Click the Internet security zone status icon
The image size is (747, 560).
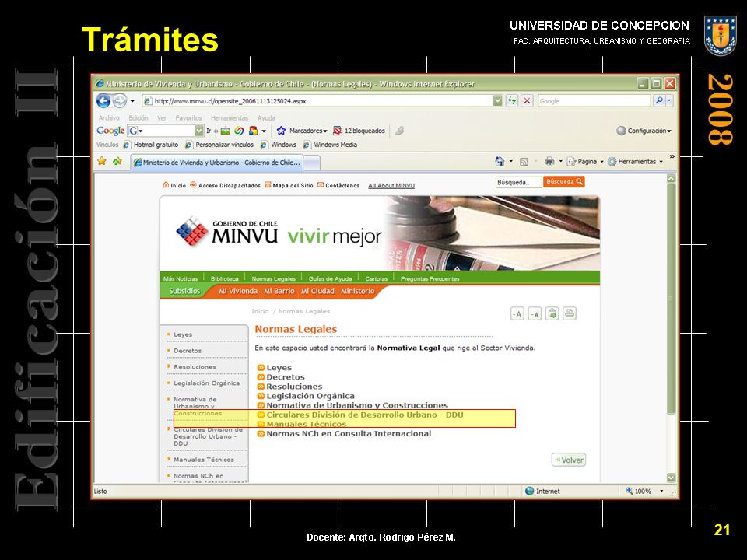click(529, 491)
